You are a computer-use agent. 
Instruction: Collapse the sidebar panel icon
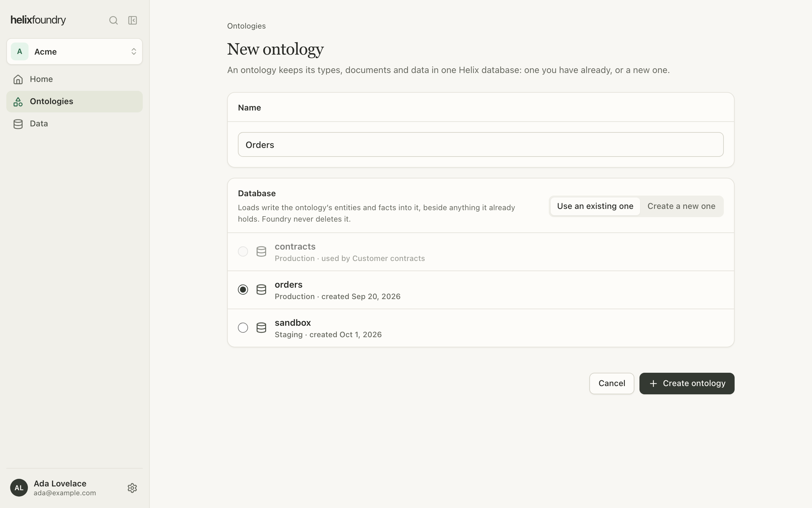133,20
